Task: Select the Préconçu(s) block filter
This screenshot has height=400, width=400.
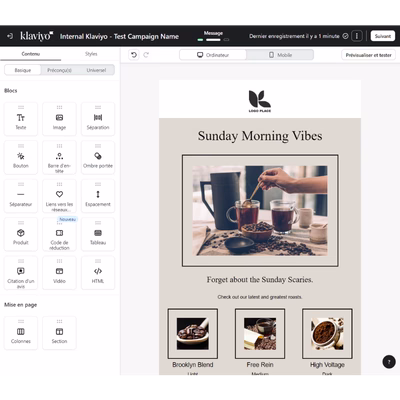Action: pos(59,70)
